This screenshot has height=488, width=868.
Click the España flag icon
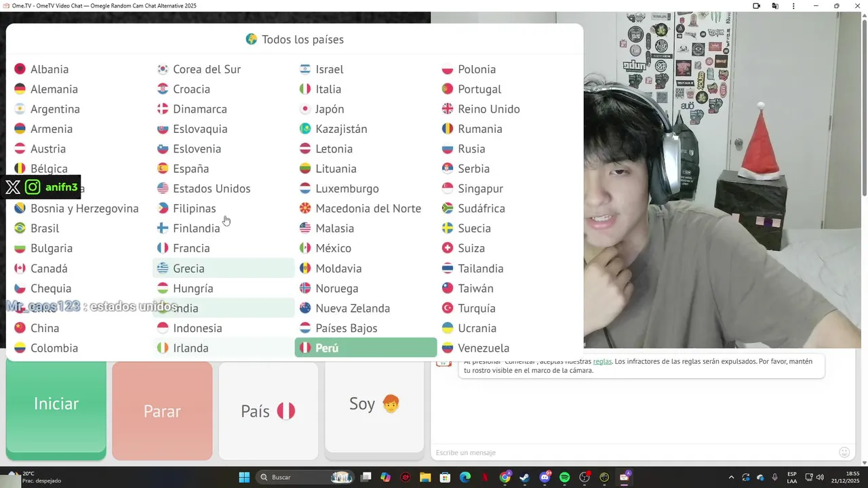click(163, 169)
